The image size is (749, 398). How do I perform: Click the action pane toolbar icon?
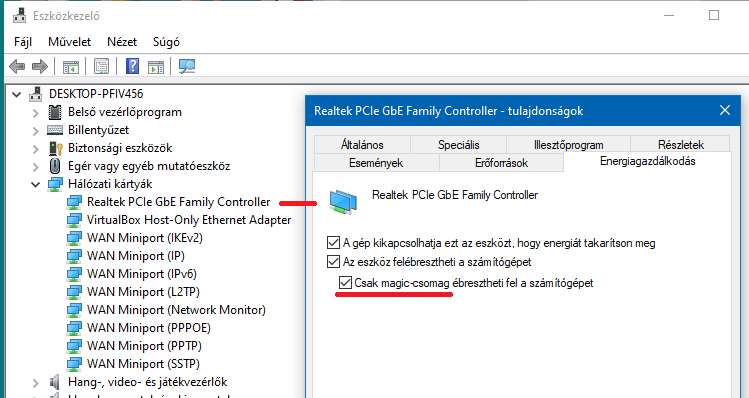(156, 66)
